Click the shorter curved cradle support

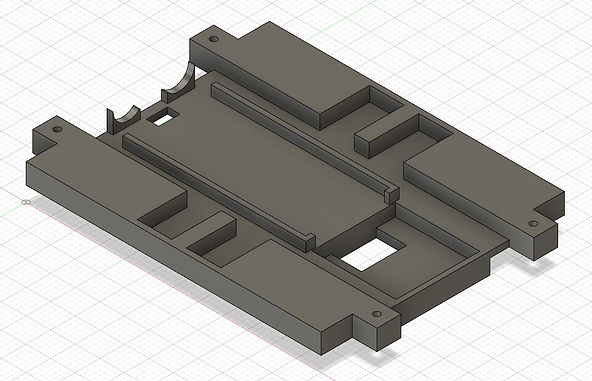(x=123, y=119)
